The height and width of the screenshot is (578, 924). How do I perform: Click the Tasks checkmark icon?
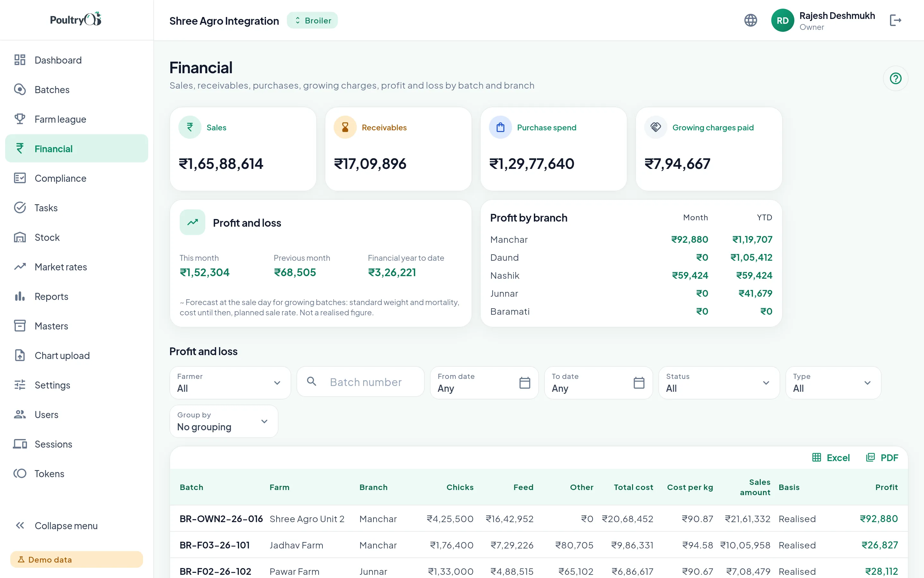(20, 207)
